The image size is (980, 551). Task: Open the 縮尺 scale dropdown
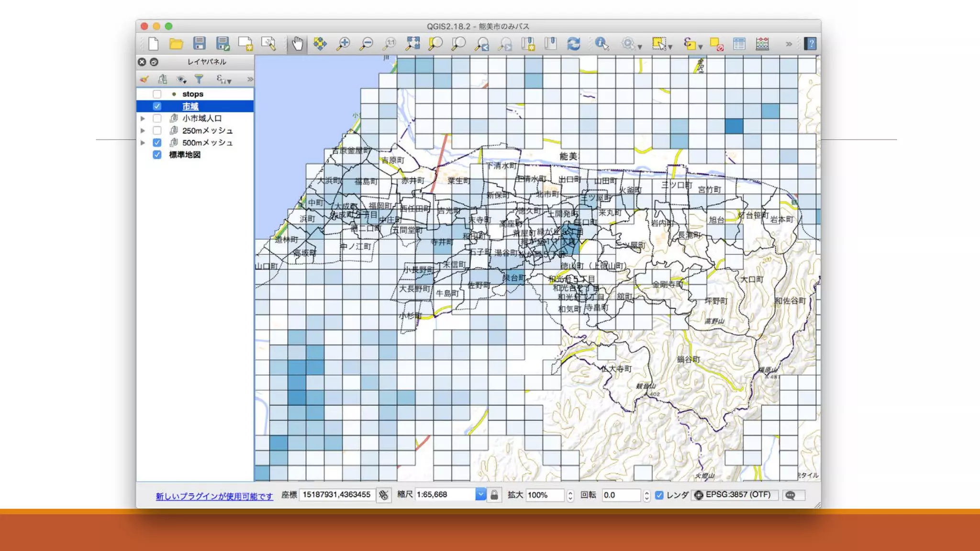pyautogui.click(x=480, y=495)
